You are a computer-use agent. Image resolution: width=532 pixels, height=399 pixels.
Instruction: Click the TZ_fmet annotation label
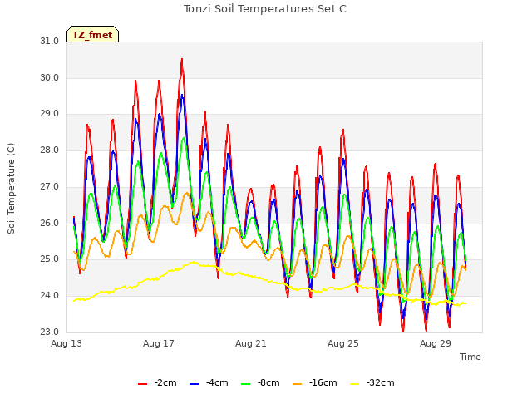click(92, 35)
